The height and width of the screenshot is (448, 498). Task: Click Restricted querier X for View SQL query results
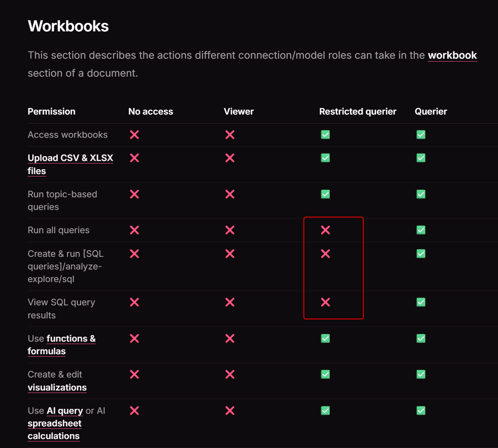[x=325, y=302]
